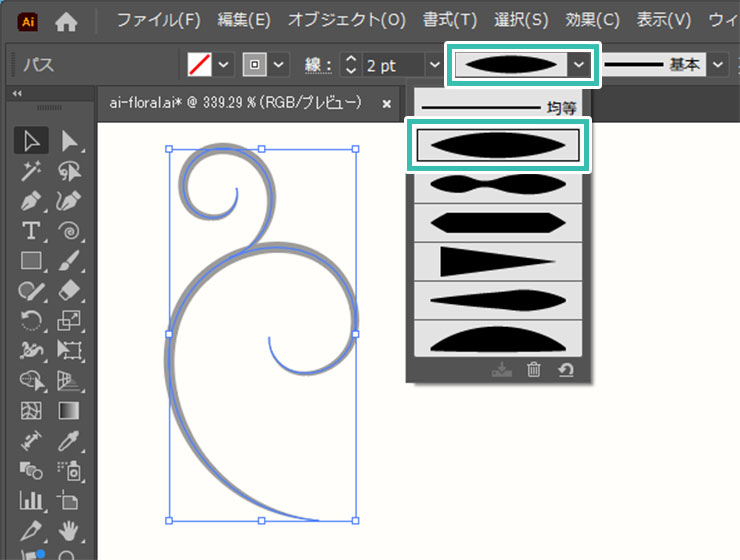Choose the 均等 uniform width profile
The width and height of the screenshot is (740, 560).
[499, 106]
